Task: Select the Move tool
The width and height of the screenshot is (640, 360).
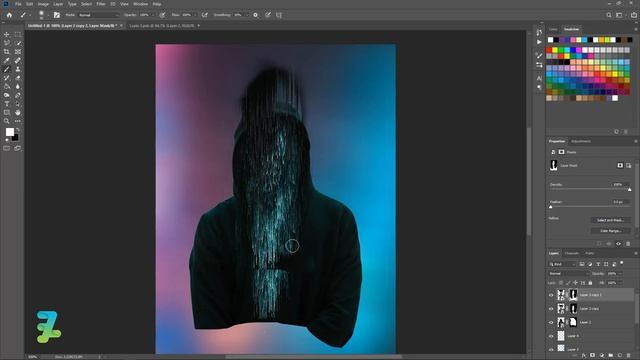Action: (7, 35)
